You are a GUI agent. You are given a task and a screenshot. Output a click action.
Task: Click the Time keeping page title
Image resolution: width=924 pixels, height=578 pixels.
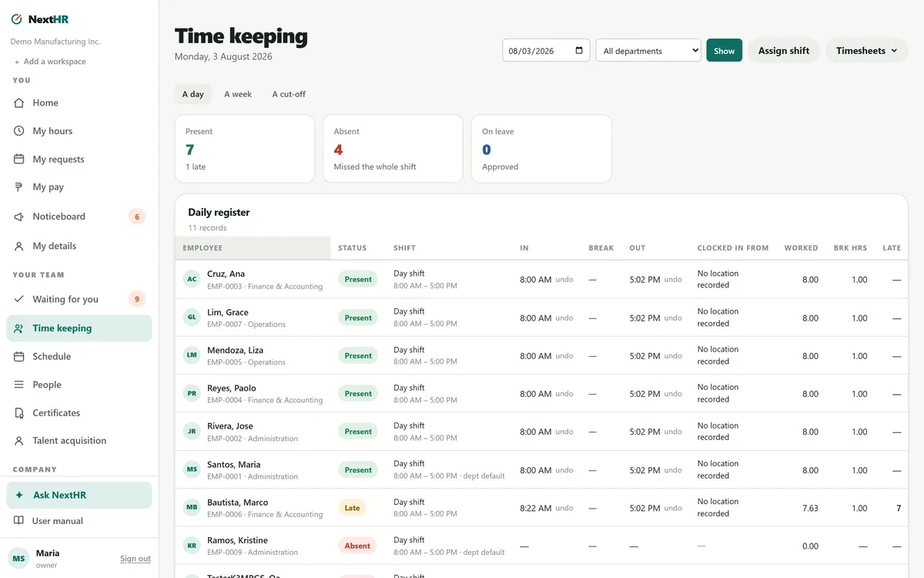pyautogui.click(x=241, y=36)
